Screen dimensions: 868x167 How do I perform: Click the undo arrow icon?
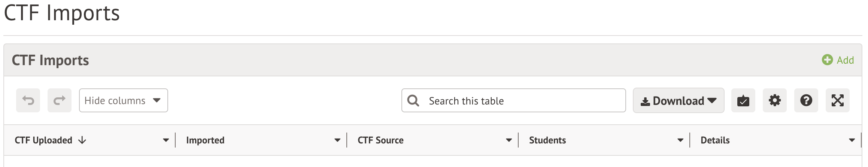28,100
